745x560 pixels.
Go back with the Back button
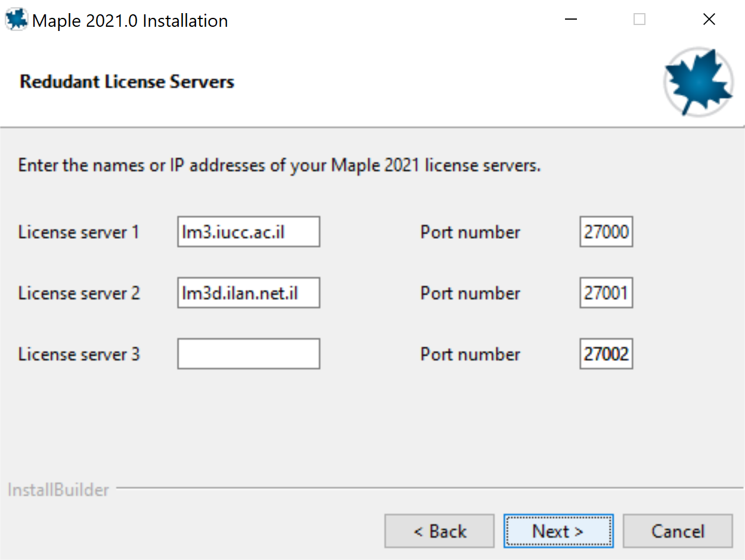(439, 531)
